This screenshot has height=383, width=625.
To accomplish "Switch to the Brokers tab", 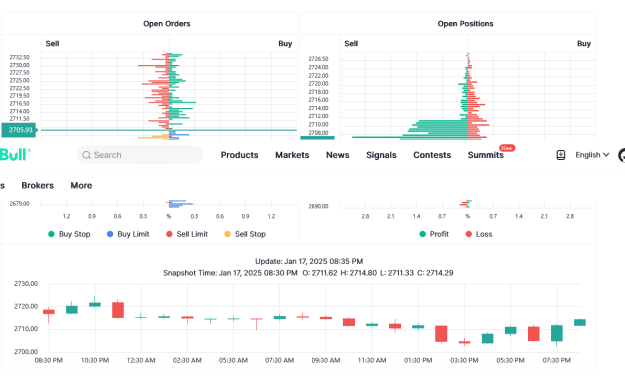I will pos(37,185).
